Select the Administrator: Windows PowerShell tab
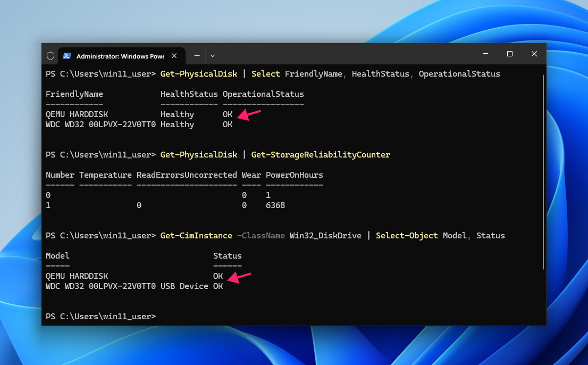 click(122, 56)
